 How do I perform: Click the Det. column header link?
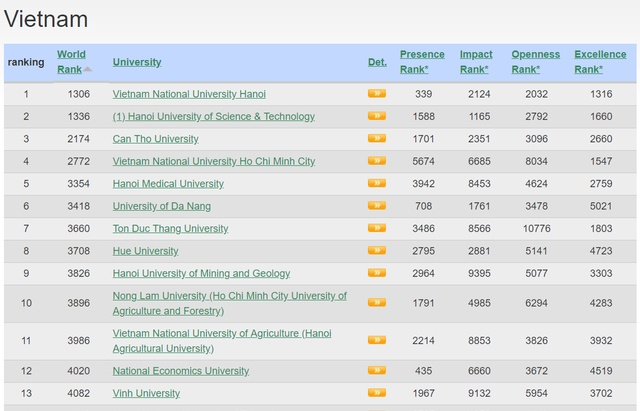(377, 62)
